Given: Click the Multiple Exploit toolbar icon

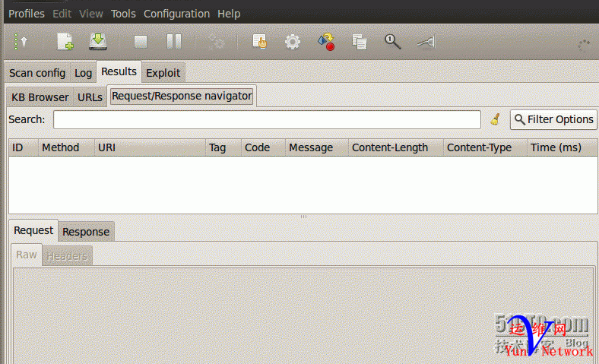Looking at the screenshot, I should click(x=216, y=42).
